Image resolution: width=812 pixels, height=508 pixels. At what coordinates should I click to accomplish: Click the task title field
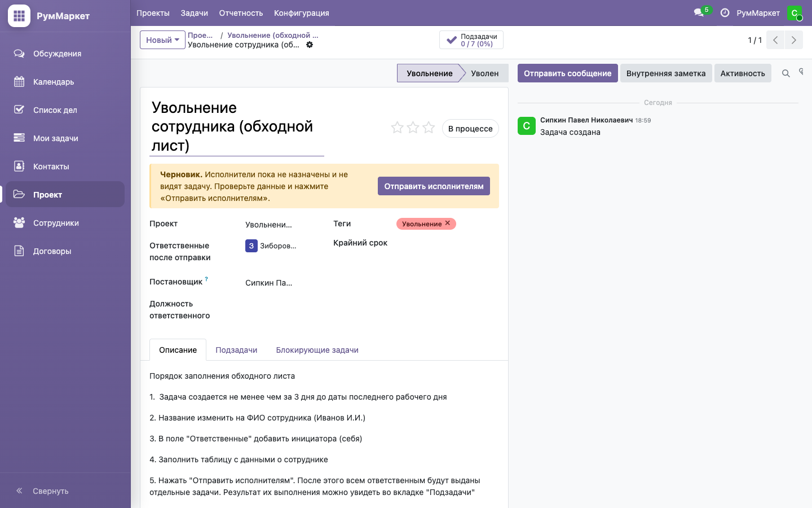tap(237, 126)
